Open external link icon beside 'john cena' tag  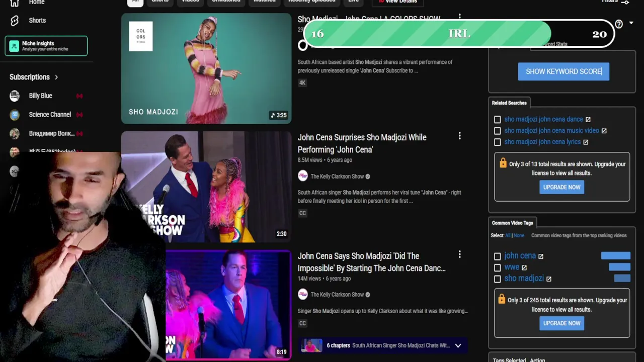click(x=541, y=256)
